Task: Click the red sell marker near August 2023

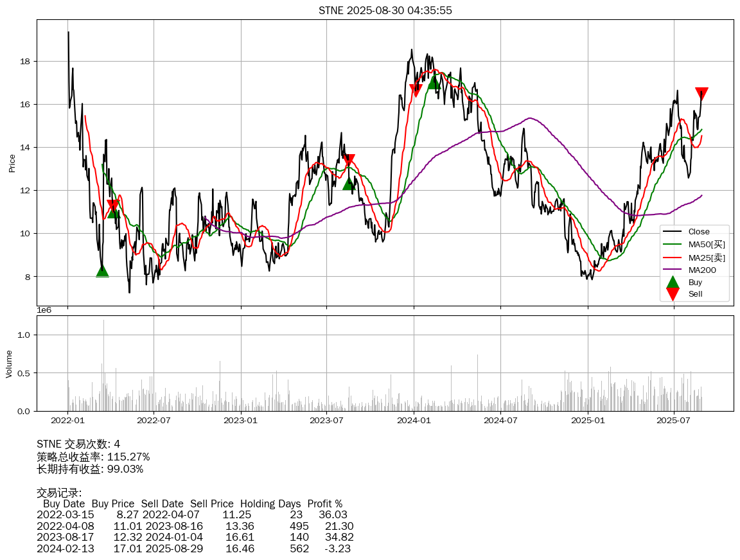Action: click(x=349, y=161)
